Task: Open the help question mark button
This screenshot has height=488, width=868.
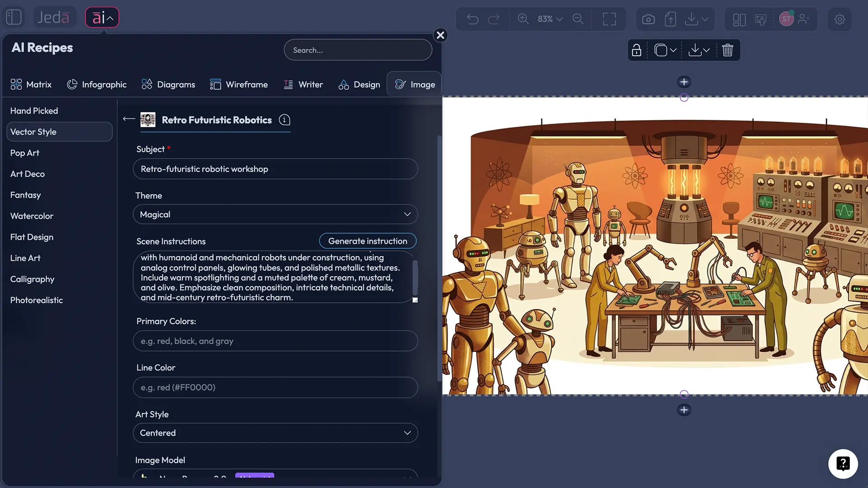Action: (843, 464)
